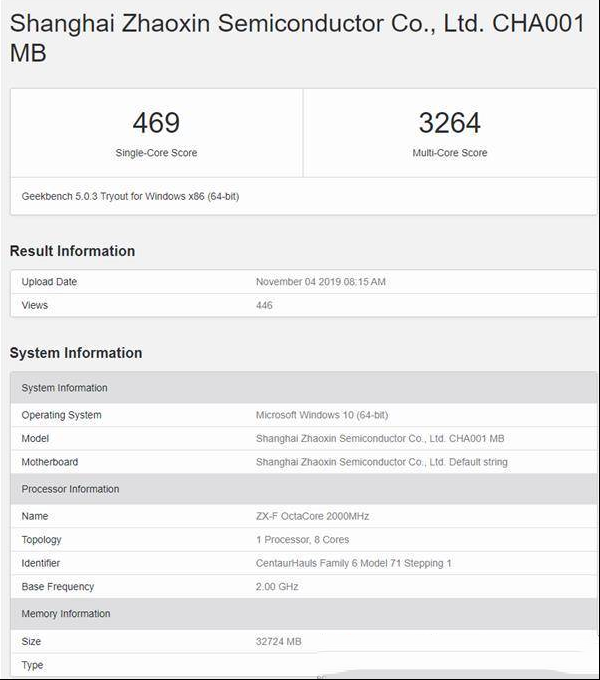Viewport: 600px width, 680px height.
Task: Click the memory 'Type' row label
Action: point(32,665)
